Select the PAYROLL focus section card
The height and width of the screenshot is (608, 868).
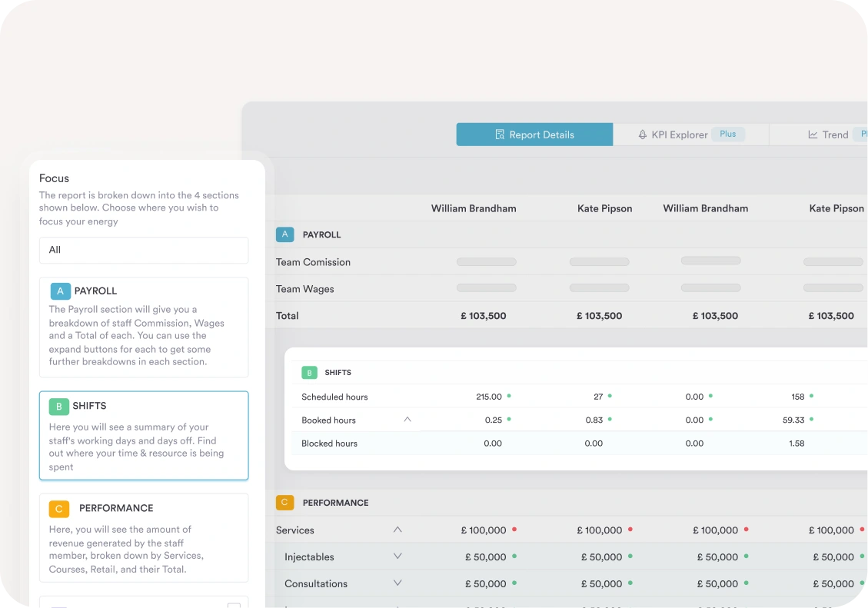pos(144,327)
